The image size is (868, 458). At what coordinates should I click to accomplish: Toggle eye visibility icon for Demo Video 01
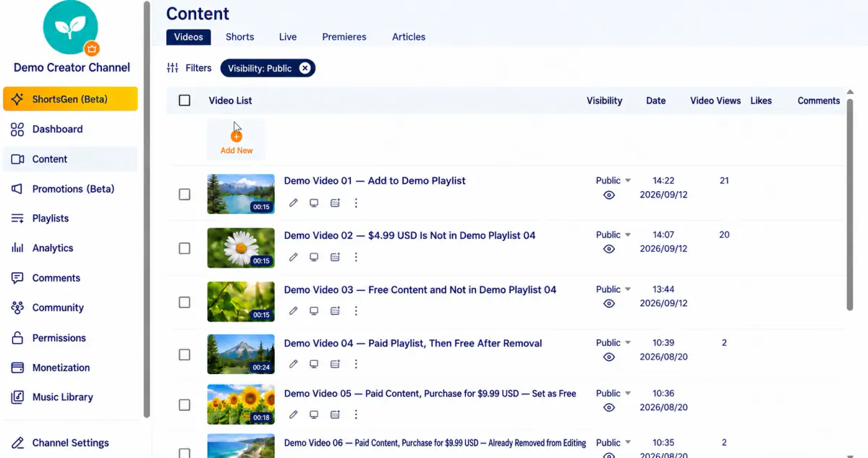pos(609,195)
